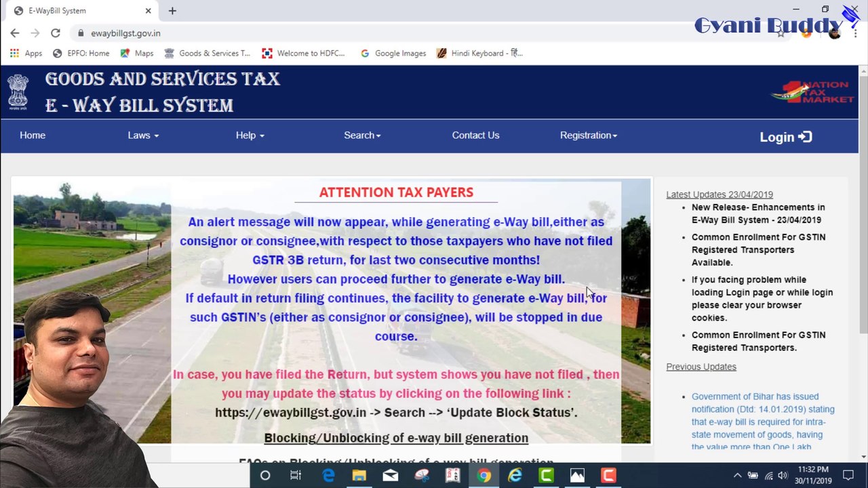Image resolution: width=868 pixels, height=488 pixels.
Task: Open the EPFO: Home bookmark
Action: click(81, 53)
